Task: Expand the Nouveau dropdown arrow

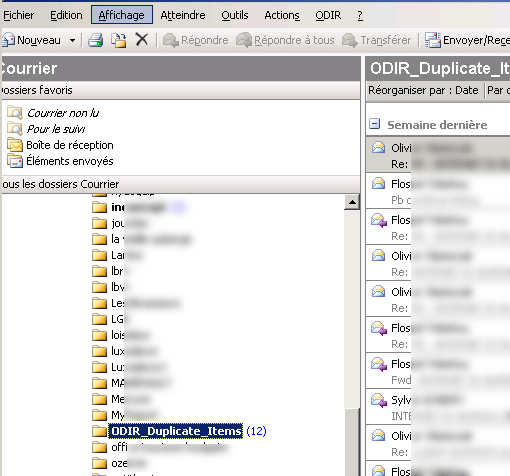Action: point(72,41)
